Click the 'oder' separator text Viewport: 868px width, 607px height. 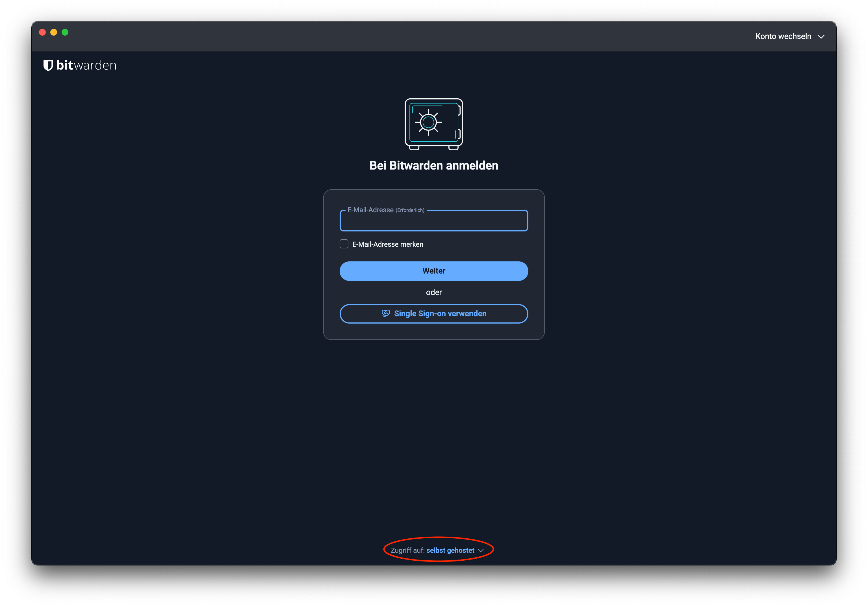(x=434, y=292)
